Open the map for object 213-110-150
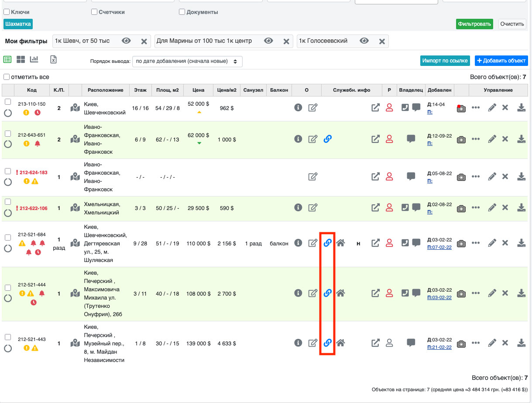Viewport: 532px width, 403px height. [x=76, y=107]
